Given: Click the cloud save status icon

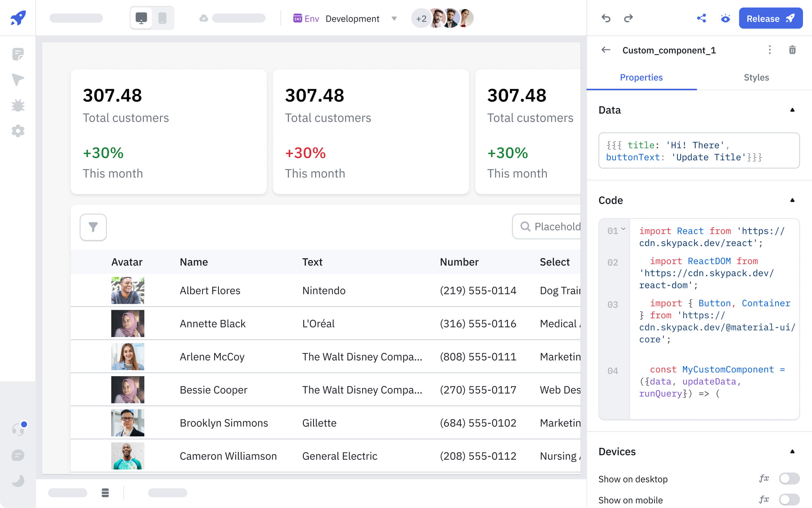Looking at the screenshot, I should tap(204, 18).
